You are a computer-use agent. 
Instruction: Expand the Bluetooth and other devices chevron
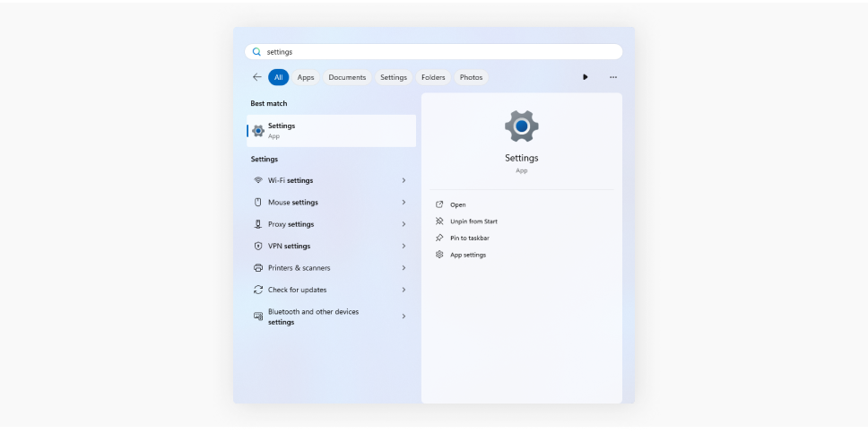(404, 317)
